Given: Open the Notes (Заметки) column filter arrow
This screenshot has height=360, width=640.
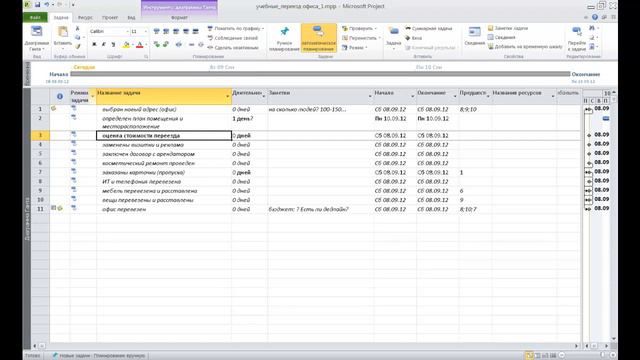Looking at the screenshot, I should click(370, 96).
